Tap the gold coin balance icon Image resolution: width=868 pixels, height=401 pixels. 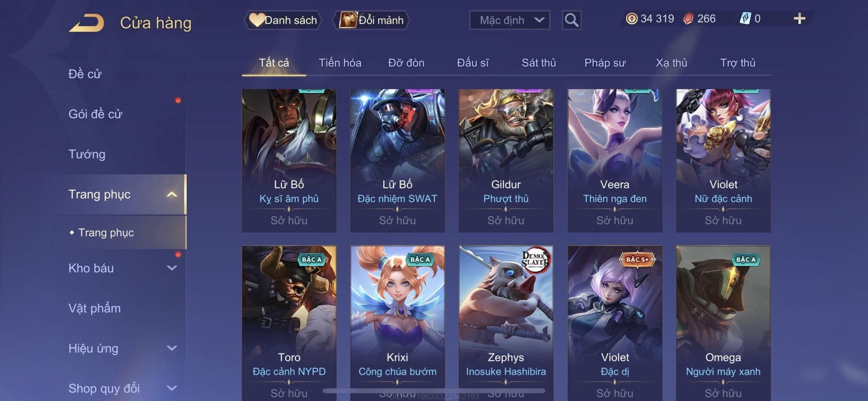632,19
